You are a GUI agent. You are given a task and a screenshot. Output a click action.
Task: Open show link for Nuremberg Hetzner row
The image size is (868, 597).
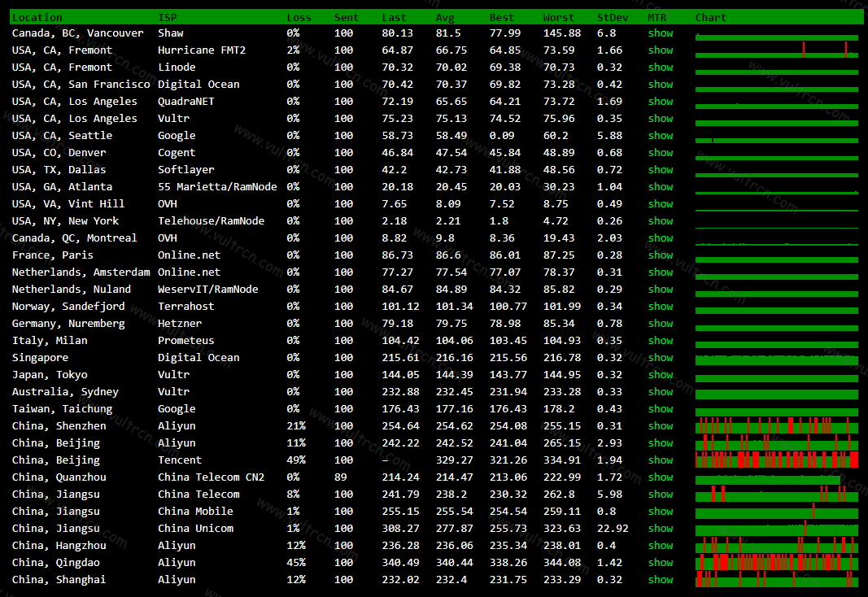point(661,324)
